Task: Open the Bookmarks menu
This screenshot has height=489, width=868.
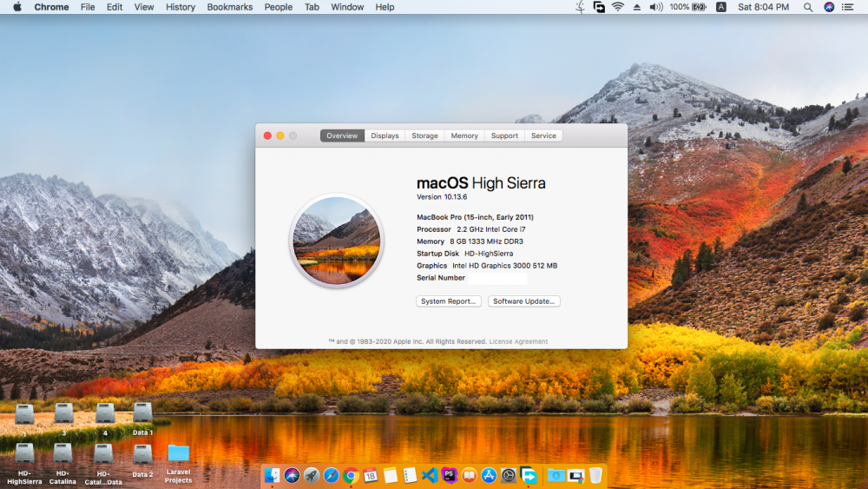Action: click(230, 7)
